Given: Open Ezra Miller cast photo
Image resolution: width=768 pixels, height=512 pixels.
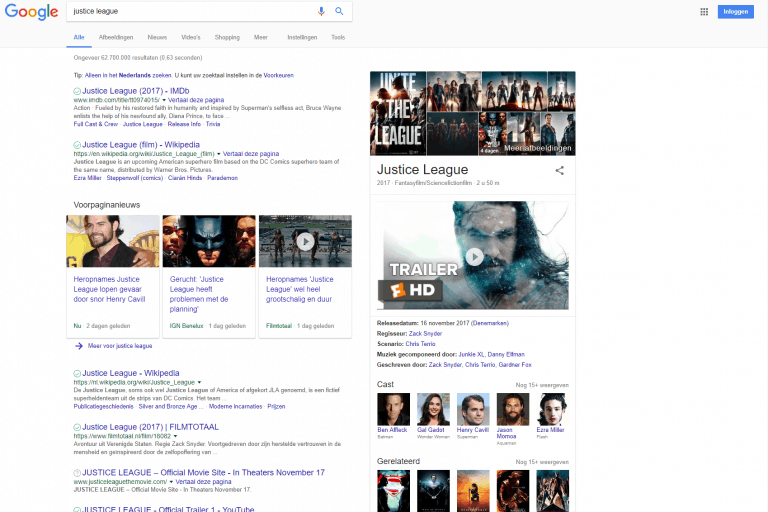Looking at the screenshot, I should pyautogui.click(x=552, y=409).
